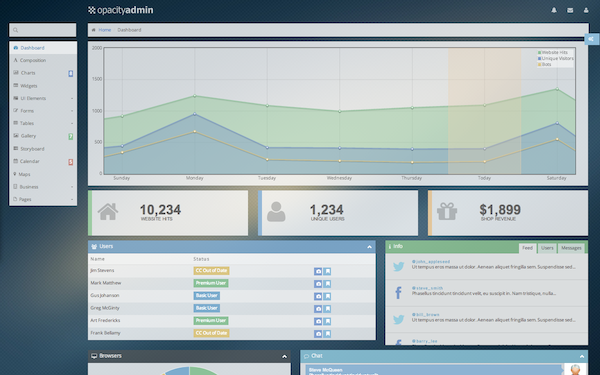600x375 pixels.
Task: Click camera icon for Art Fredericks
Action: point(318,321)
